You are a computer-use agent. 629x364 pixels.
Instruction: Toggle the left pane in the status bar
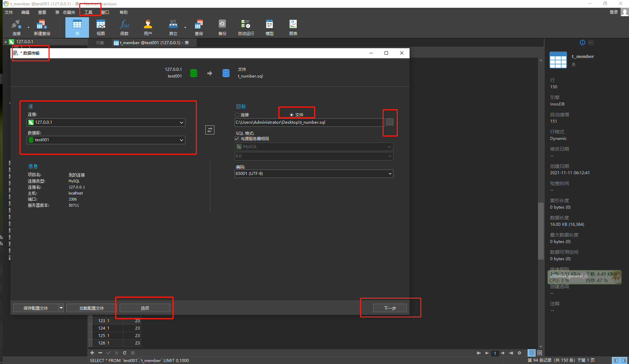(616, 360)
